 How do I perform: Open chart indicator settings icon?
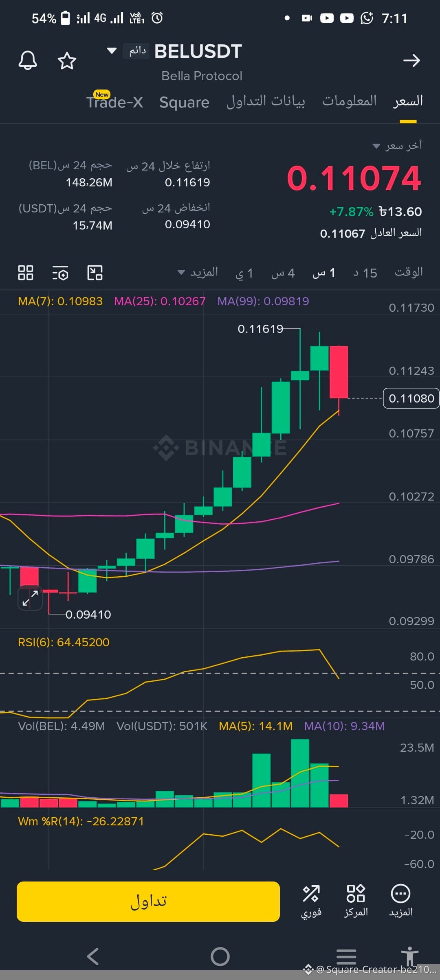(x=60, y=273)
